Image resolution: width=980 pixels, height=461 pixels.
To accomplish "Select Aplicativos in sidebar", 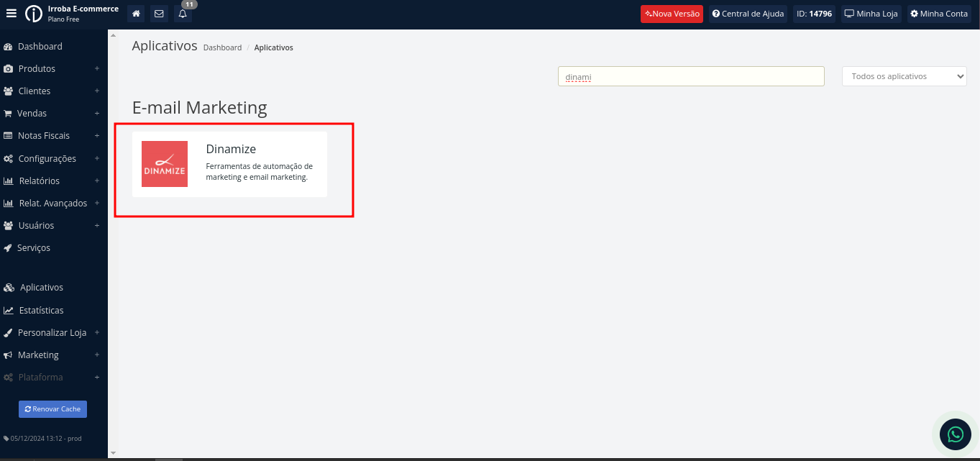I will tap(42, 288).
